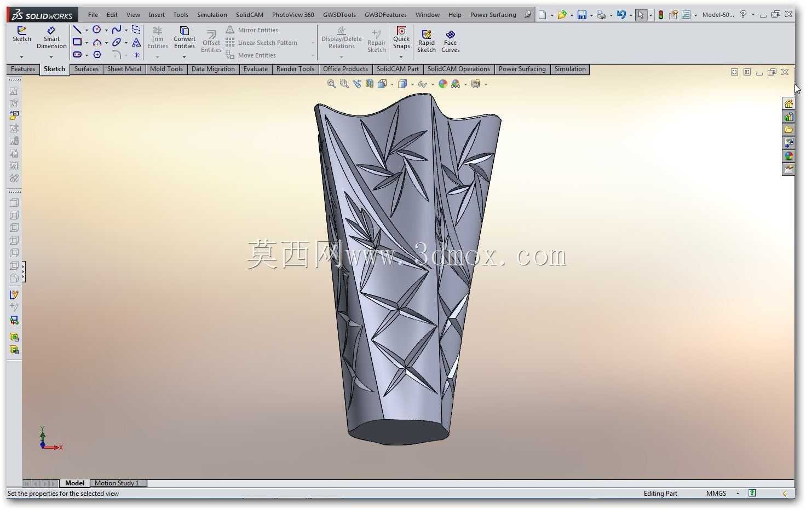Click the Smart Dimension tool
Viewport: 812px width, 510px height.
tap(51, 38)
